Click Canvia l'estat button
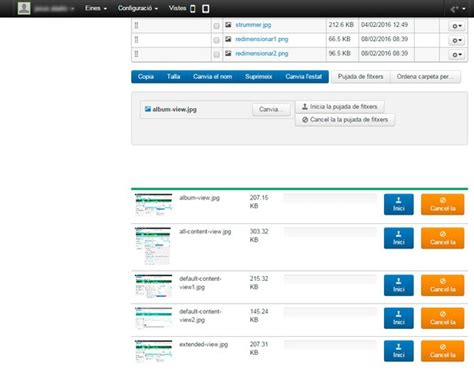The height and width of the screenshot is (370, 474). coord(304,77)
